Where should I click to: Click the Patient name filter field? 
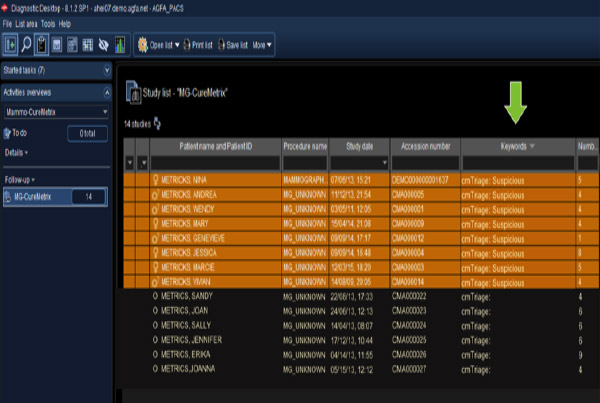click(x=215, y=163)
